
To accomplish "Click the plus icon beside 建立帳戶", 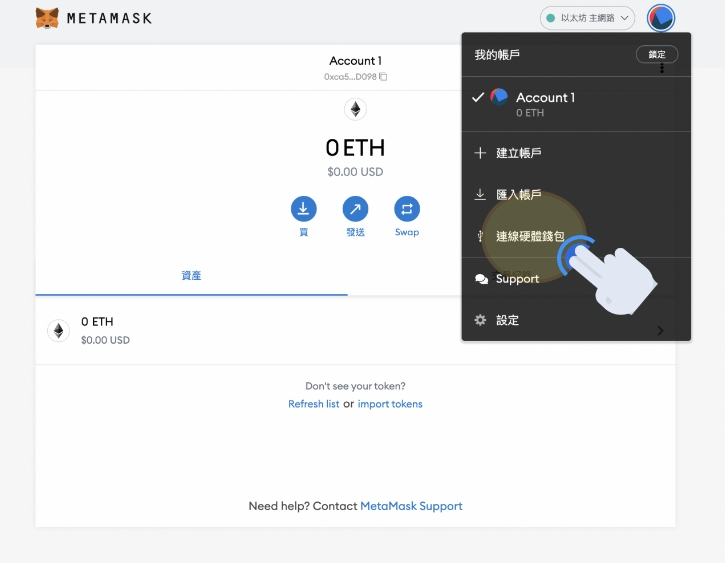I will [480, 153].
